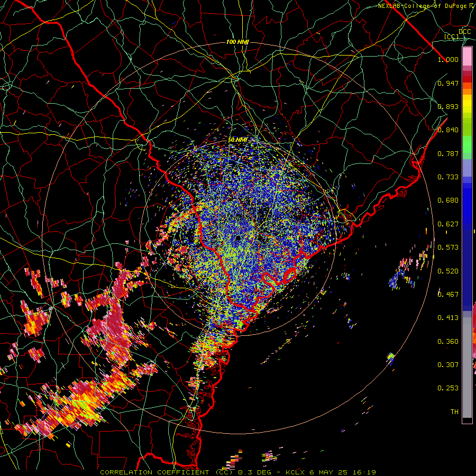
Task: Click the 0.893 scale value
Action: (x=448, y=106)
